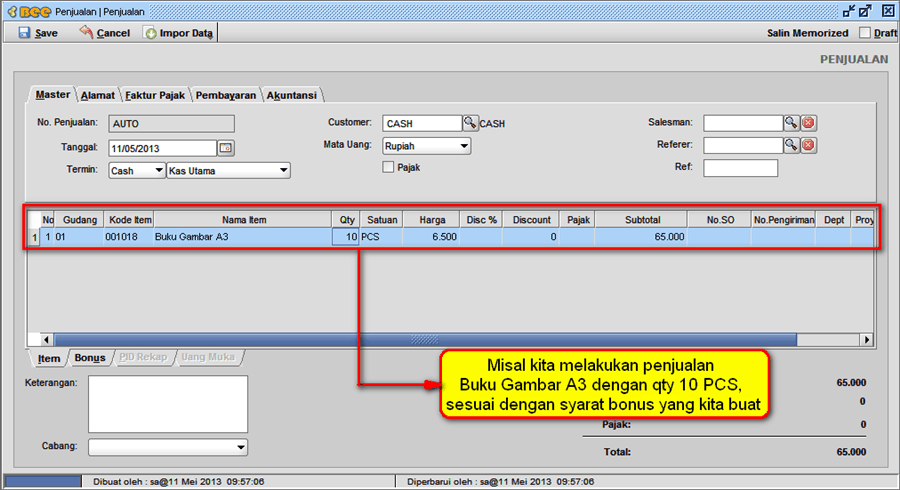This screenshot has height=490, width=900.
Task: Open the date picker calendar icon
Action: 226,148
